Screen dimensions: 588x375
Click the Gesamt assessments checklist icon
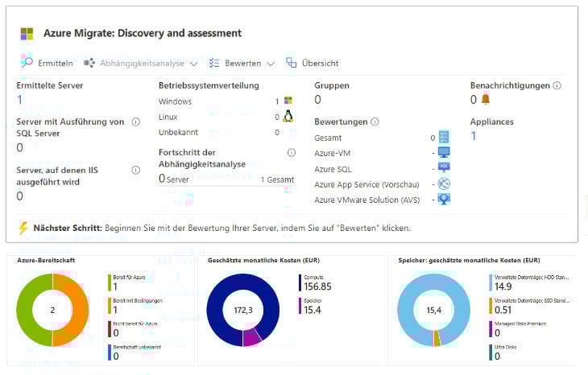pyautogui.click(x=444, y=138)
